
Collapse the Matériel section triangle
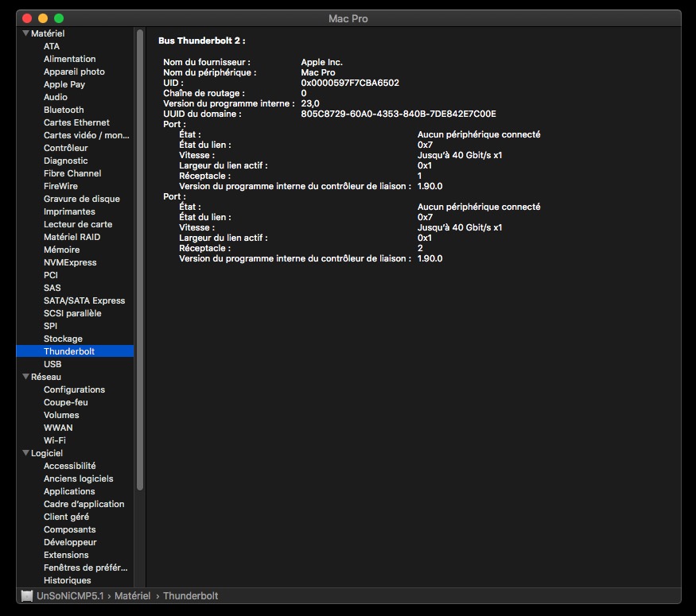(25, 33)
